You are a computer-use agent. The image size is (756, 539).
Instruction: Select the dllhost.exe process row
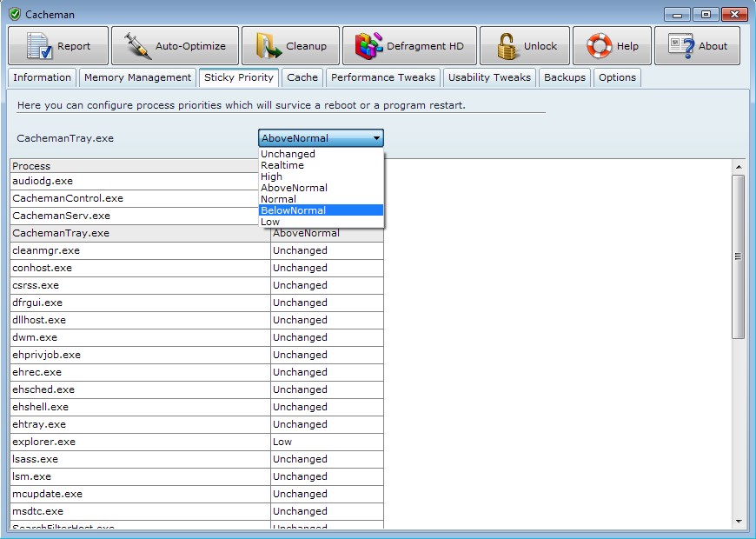[x=140, y=320]
